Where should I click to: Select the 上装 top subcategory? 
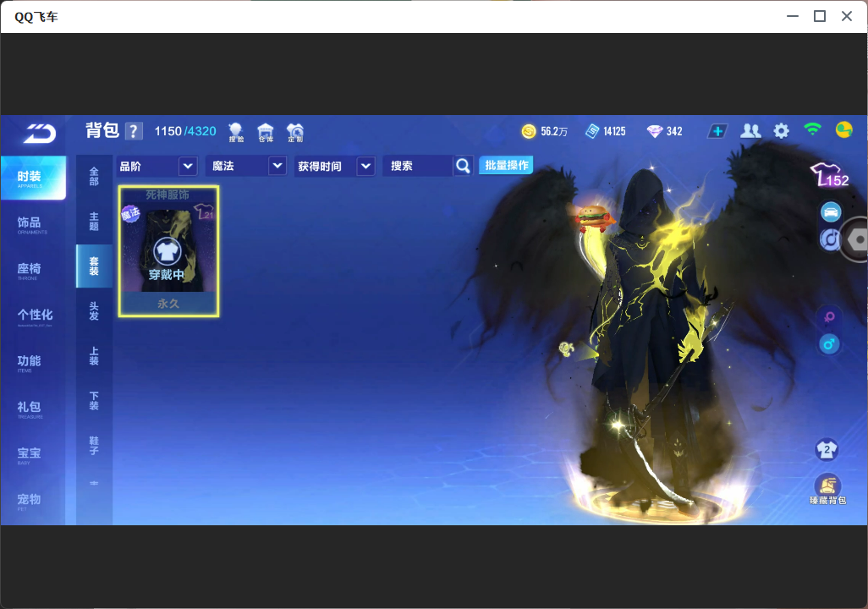point(94,356)
